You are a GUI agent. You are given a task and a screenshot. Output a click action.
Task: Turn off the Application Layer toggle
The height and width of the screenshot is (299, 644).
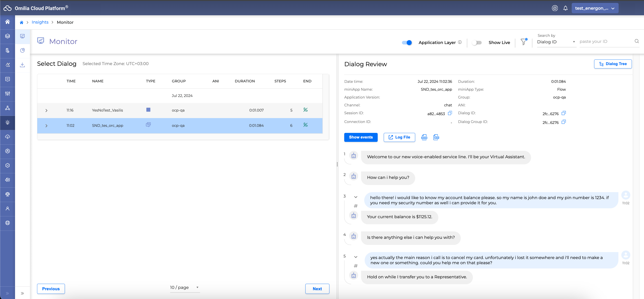coord(407,42)
